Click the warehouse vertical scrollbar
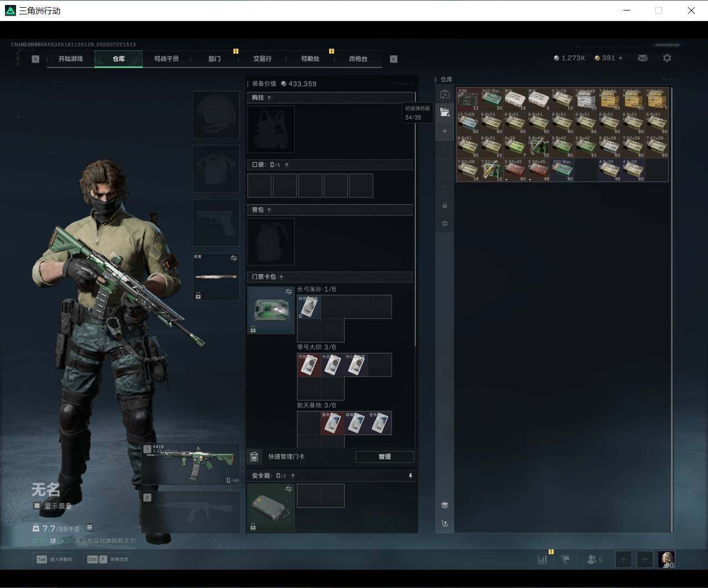Image resolution: width=708 pixels, height=588 pixels. pyautogui.click(x=671, y=309)
